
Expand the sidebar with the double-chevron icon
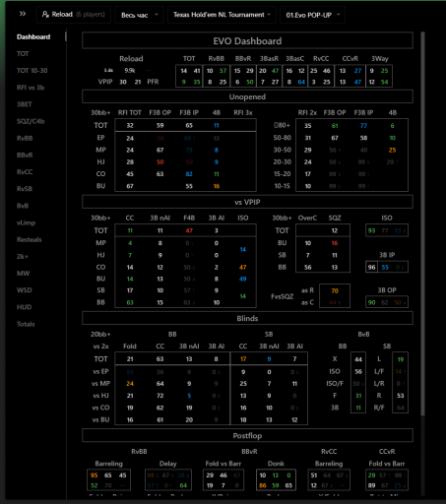click(23, 14)
